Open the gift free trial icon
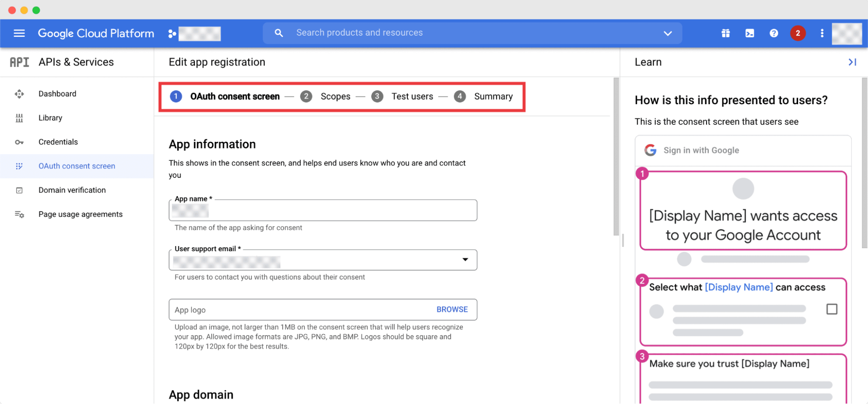 click(x=726, y=33)
